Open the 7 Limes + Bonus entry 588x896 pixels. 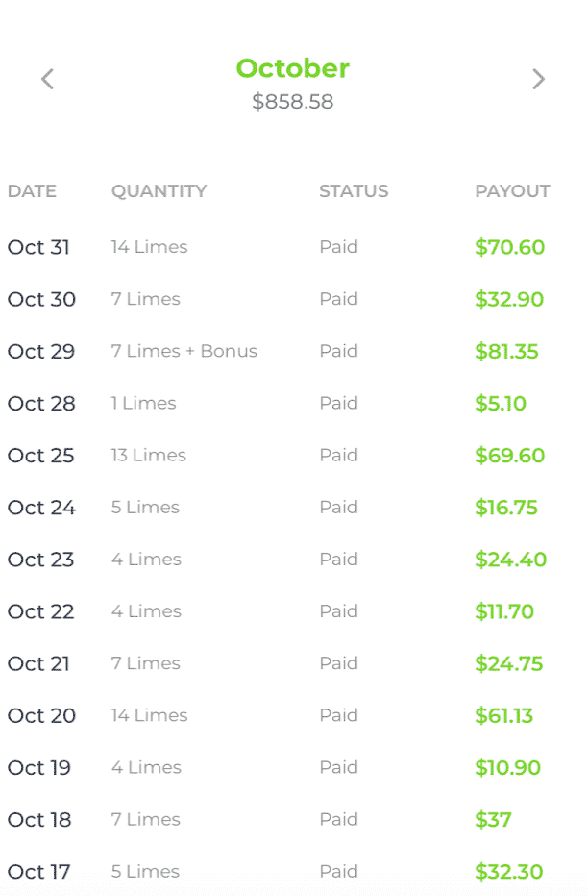point(184,351)
